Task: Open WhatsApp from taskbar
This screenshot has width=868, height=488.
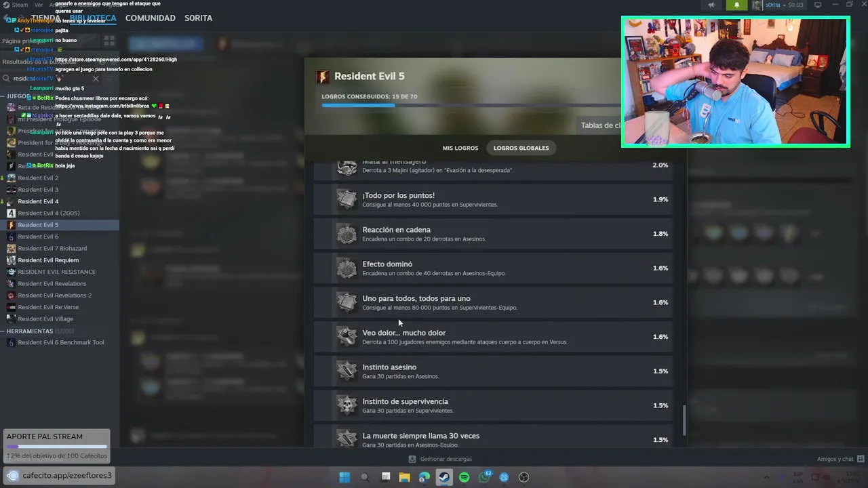Action: [x=484, y=477]
